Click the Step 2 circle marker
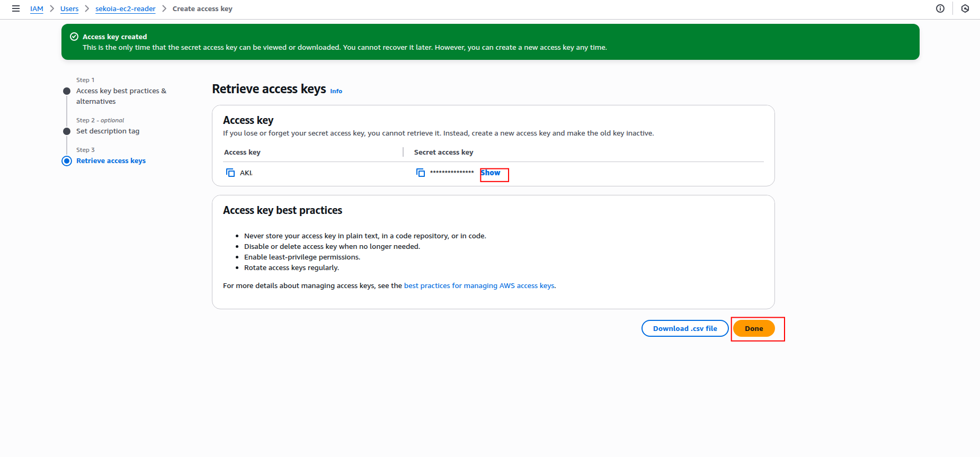This screenshot has width=980, height=457. pos(67,131)
